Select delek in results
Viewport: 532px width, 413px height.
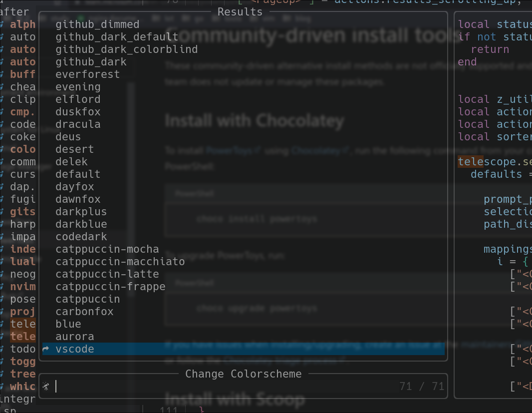tap(71, 162)
